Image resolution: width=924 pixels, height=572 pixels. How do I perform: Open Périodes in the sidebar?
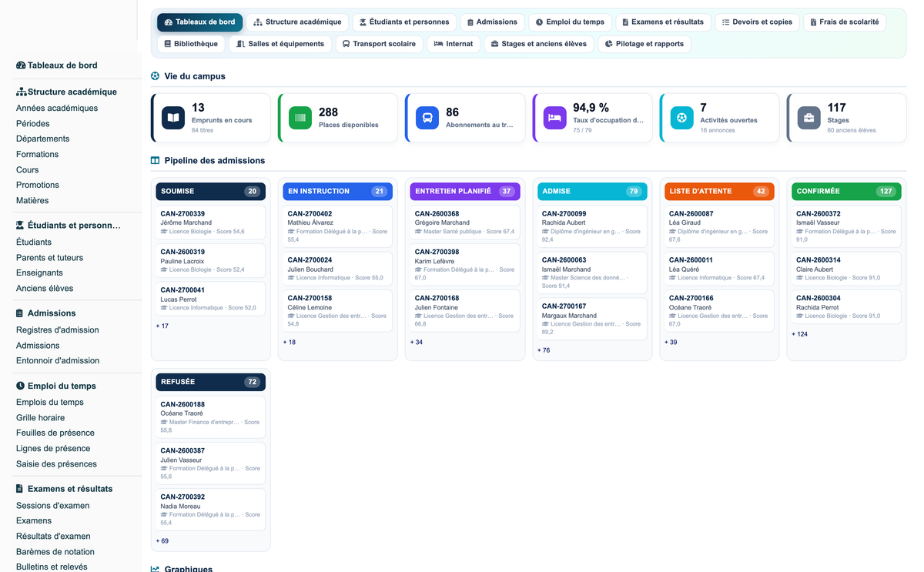pos(33,124)
